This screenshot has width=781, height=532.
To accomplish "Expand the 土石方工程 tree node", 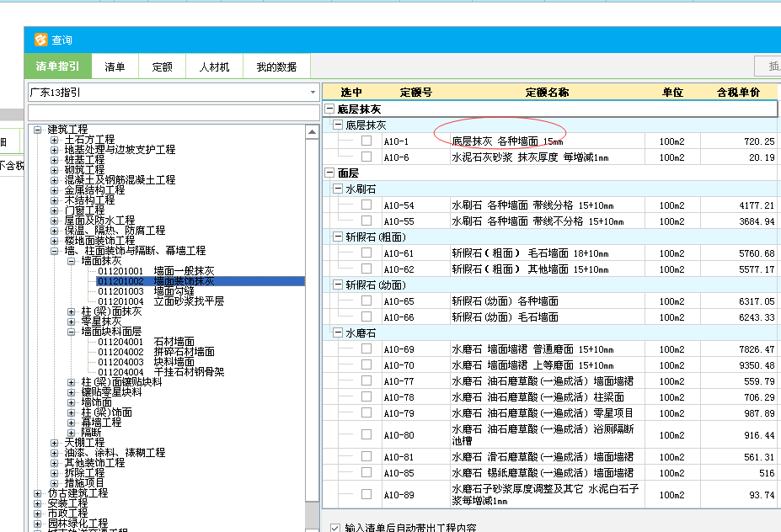I will (x=54, y=140).
